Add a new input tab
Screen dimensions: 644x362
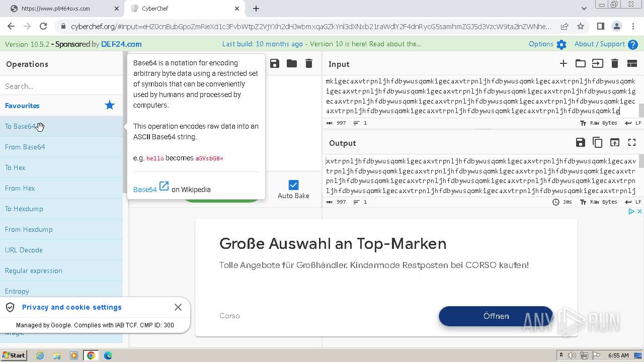(563, 63)
